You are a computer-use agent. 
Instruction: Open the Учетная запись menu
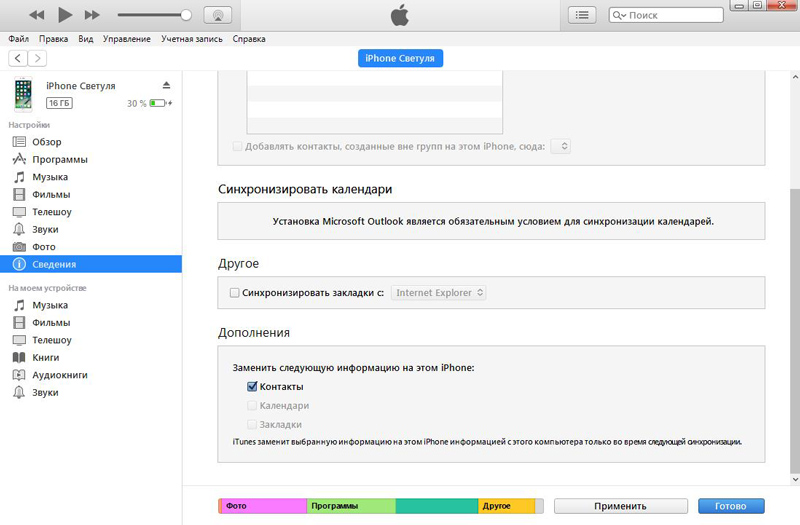coord(192,39)
